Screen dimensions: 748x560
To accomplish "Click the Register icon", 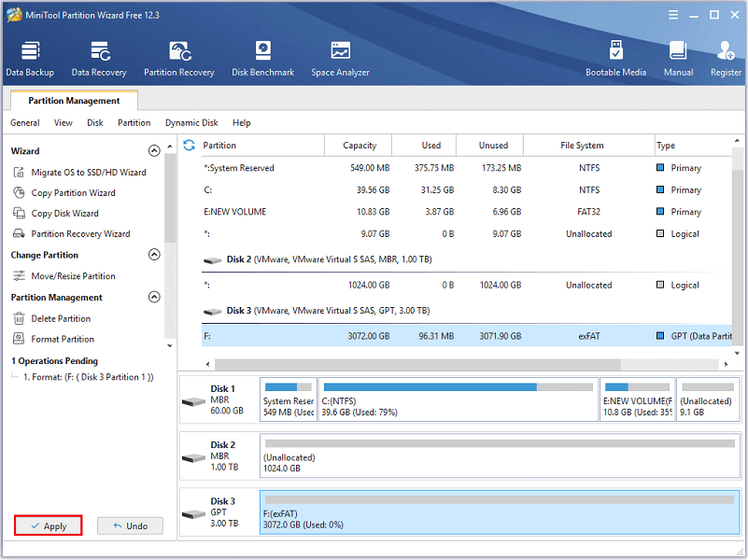I will point(726,50).
